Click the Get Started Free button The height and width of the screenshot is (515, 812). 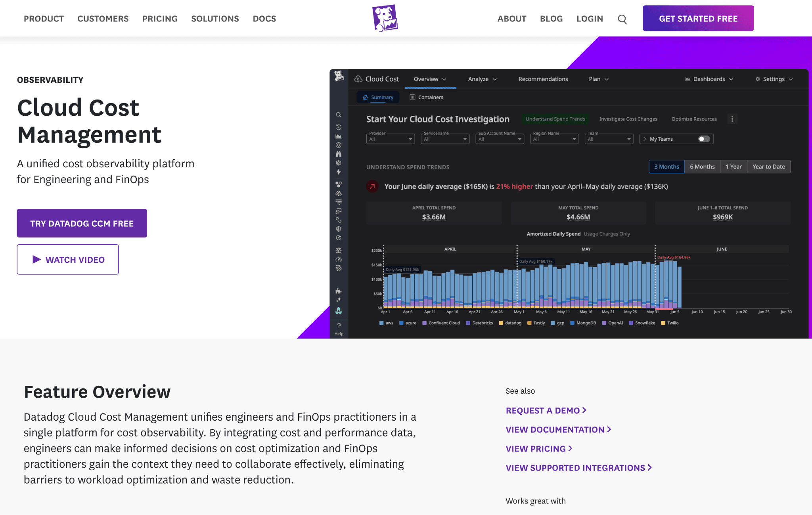click(698, 18)
